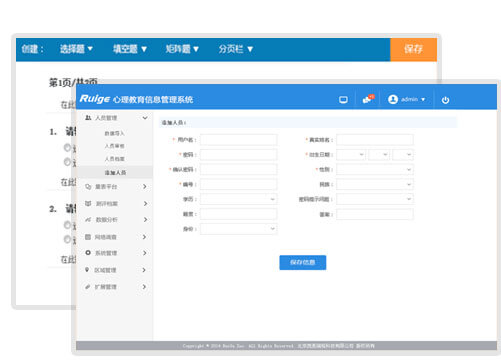Viewport: 501px width, 364px height.
Task: Click the 密码 password field
Action: [x=239, y=155]
